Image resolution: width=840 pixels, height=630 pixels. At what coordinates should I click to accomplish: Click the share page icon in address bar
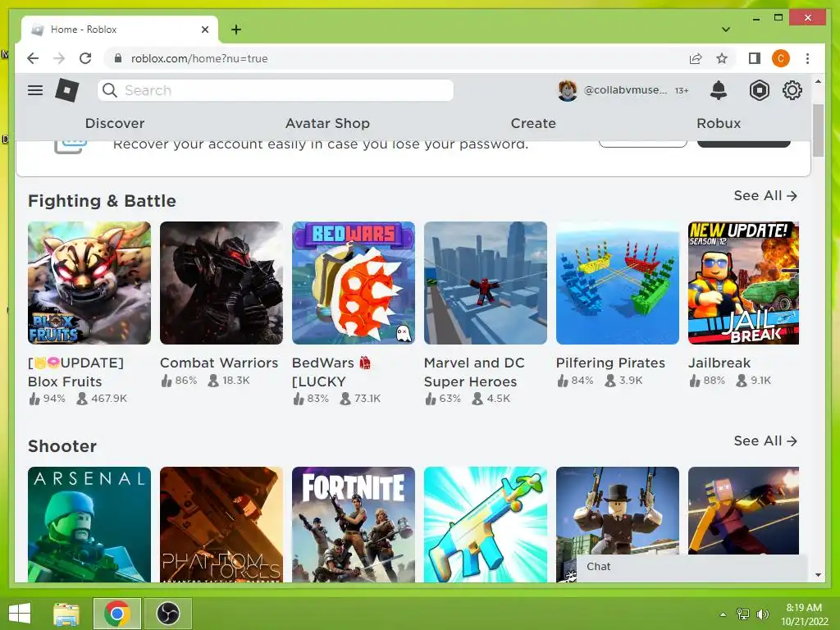696,58
